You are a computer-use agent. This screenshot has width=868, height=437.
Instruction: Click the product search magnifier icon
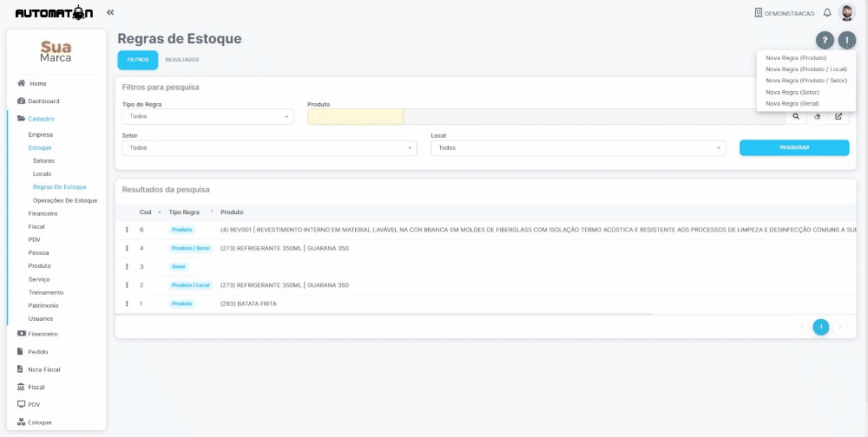[795, 117]
